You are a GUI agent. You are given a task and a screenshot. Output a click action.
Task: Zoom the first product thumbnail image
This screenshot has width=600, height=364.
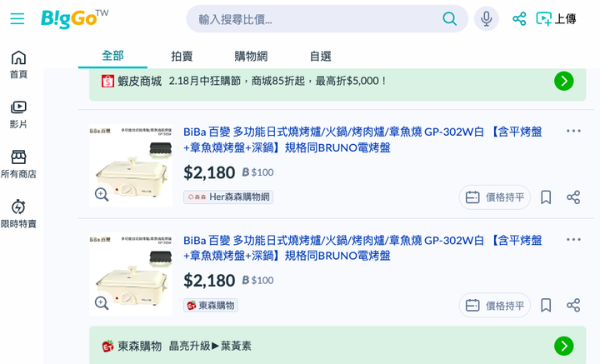tap(102, 195)
